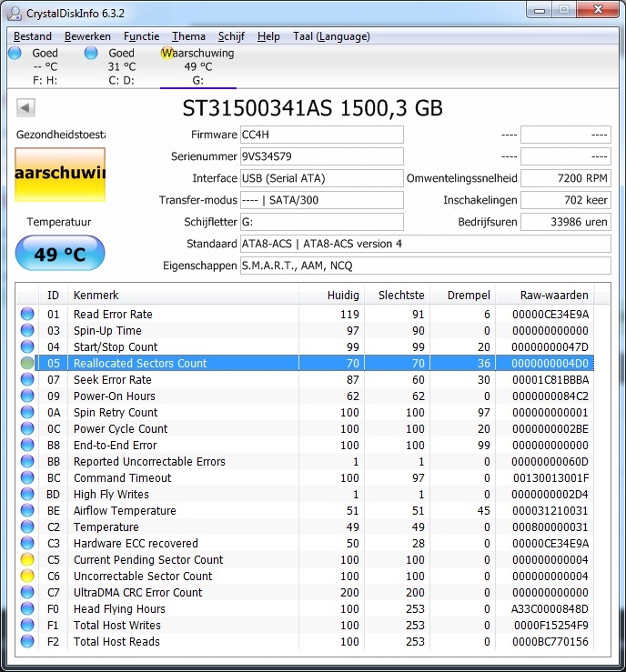
Task: Click the Interface field USB (Serial ATA)
Action: point(321,178)
